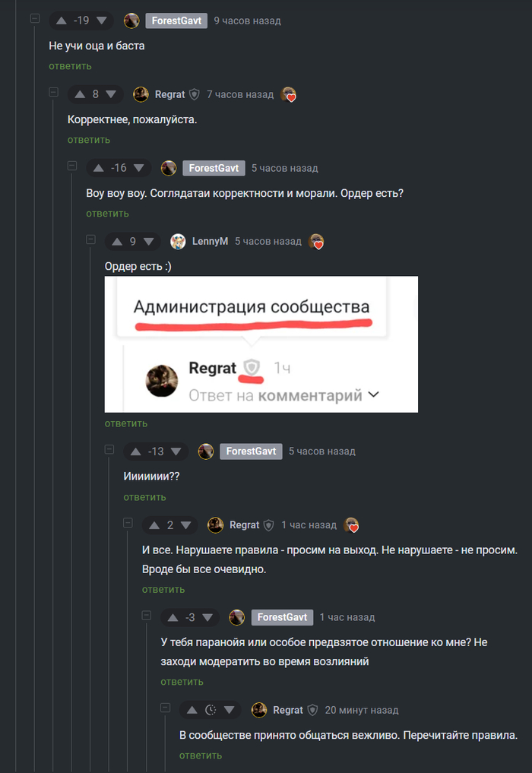This screenshot has height=773, width=532.
Task: Collapse the 'Ииииииии??' comment branch
Action: [109, 449]
